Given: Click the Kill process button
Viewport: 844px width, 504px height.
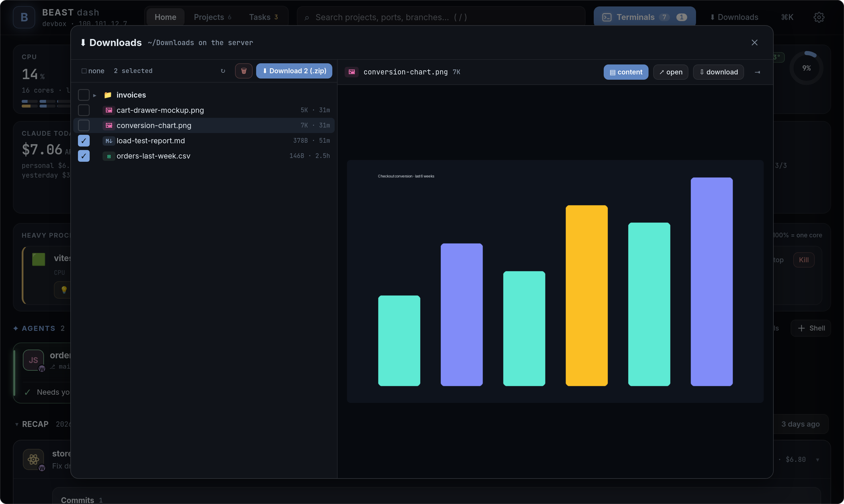Looking at the screenshot, I should click(804, 260).
